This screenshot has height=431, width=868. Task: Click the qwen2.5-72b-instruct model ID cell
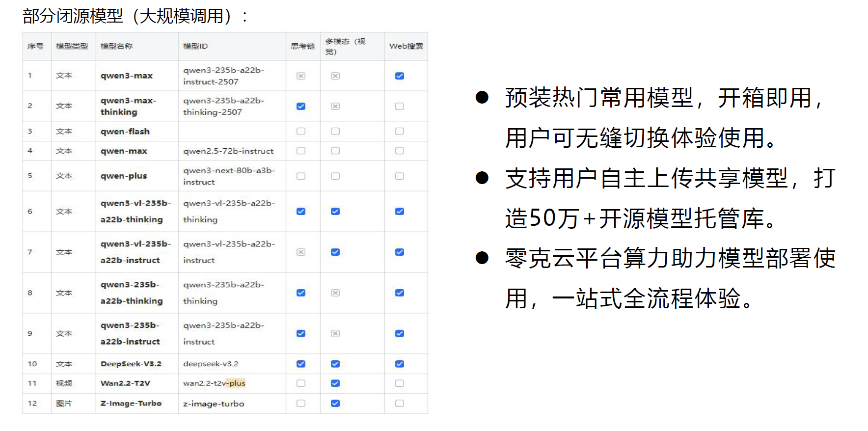click(228, 151)
